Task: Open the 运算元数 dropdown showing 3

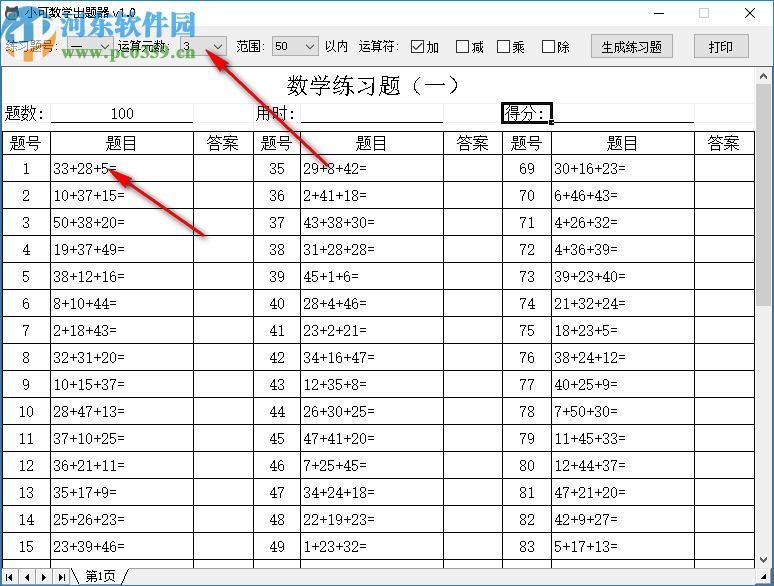Action: point(203,46)
